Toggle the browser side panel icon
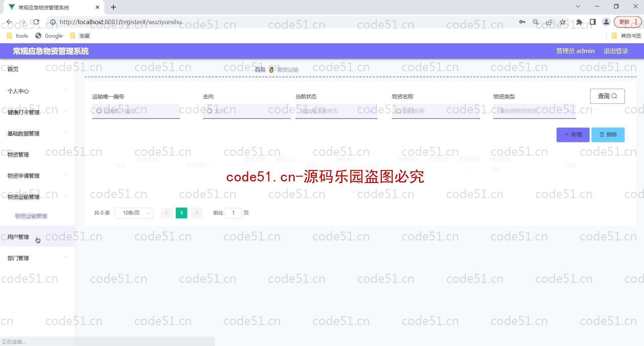Image resolution: width=644 pixels, height=346 pixels. (593, 22)
